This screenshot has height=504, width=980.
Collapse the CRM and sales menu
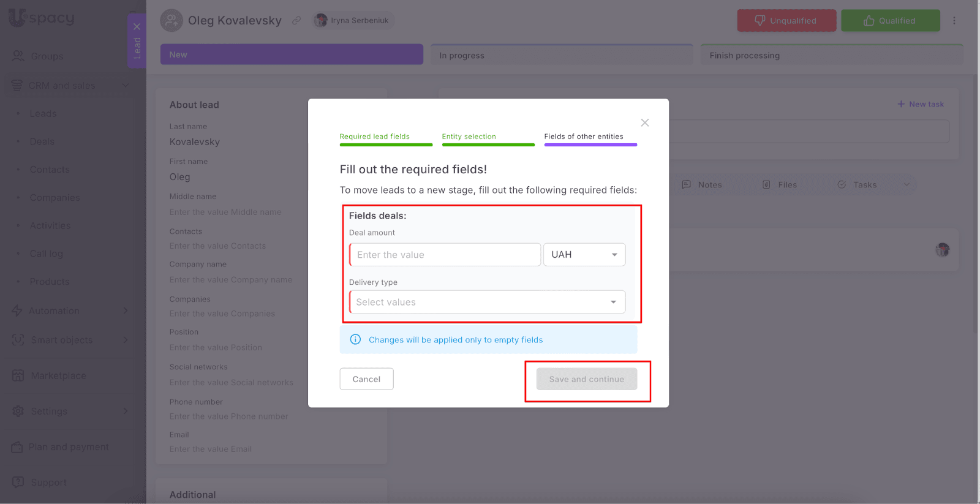126,85
